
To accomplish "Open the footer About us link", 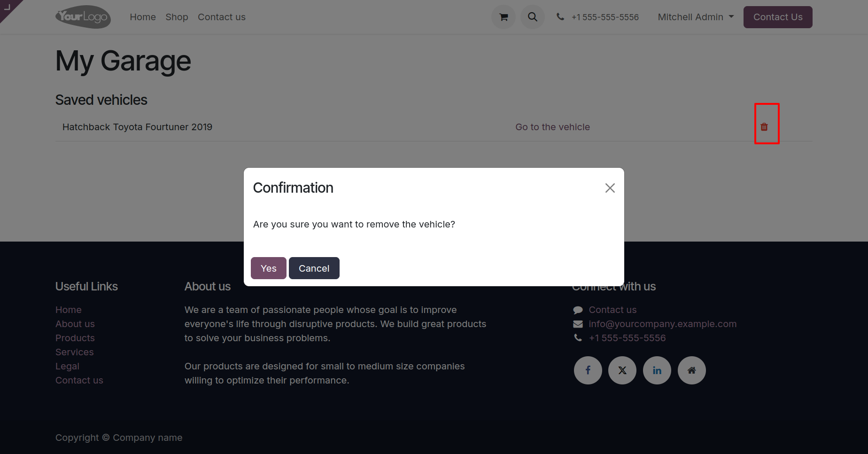I will coord(75,324).
